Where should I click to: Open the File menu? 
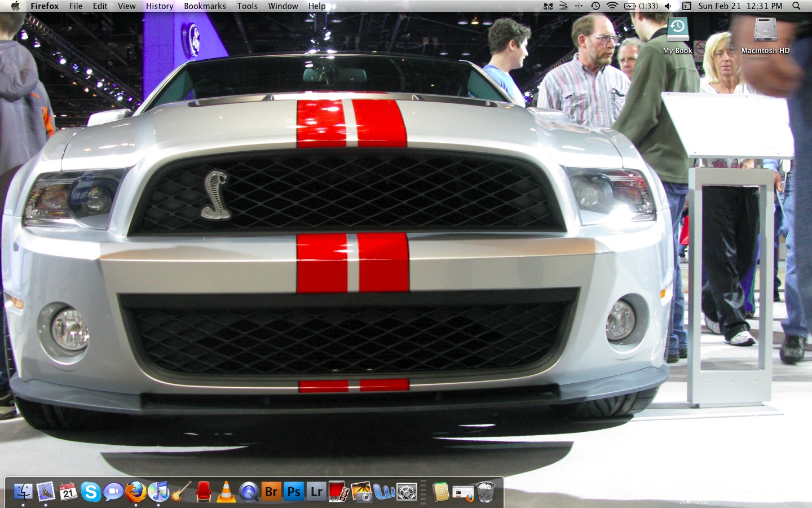tap(76, 6)
